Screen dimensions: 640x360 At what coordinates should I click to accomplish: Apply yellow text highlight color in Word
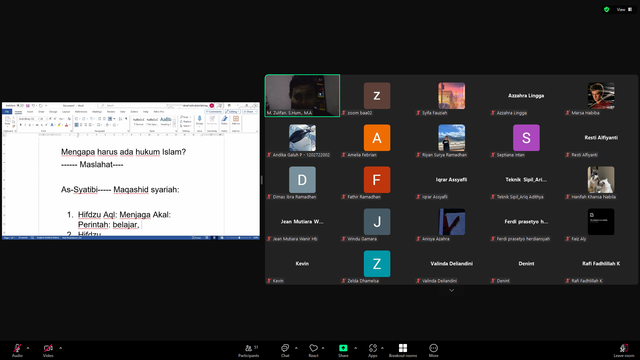click(59, 124)
